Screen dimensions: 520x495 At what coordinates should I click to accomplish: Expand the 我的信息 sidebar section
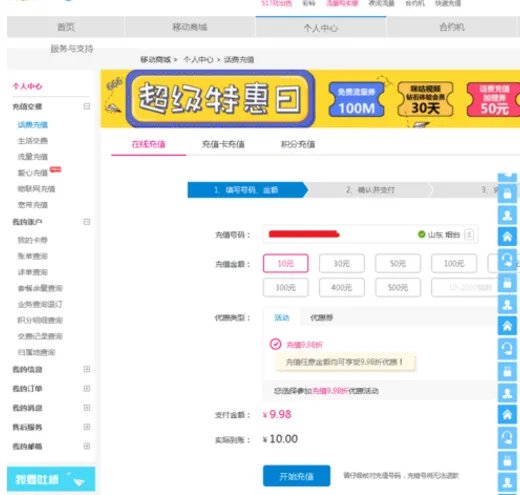point(87,369)
